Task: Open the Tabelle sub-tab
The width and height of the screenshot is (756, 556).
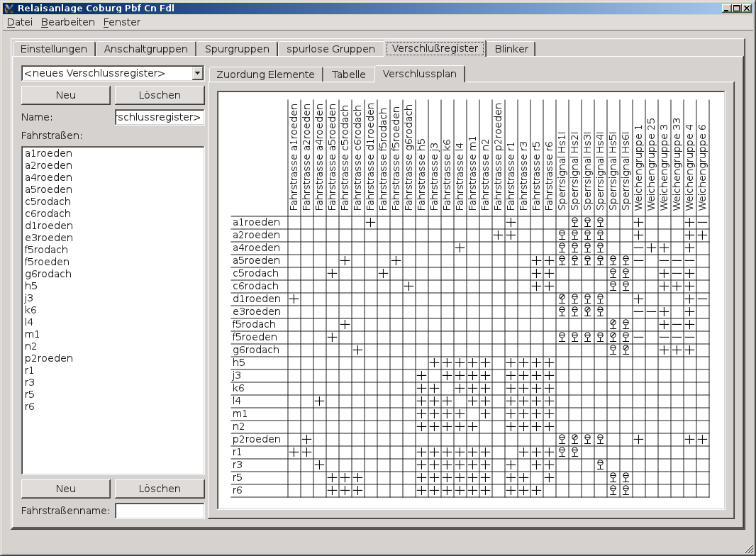Action: (349, 74)
